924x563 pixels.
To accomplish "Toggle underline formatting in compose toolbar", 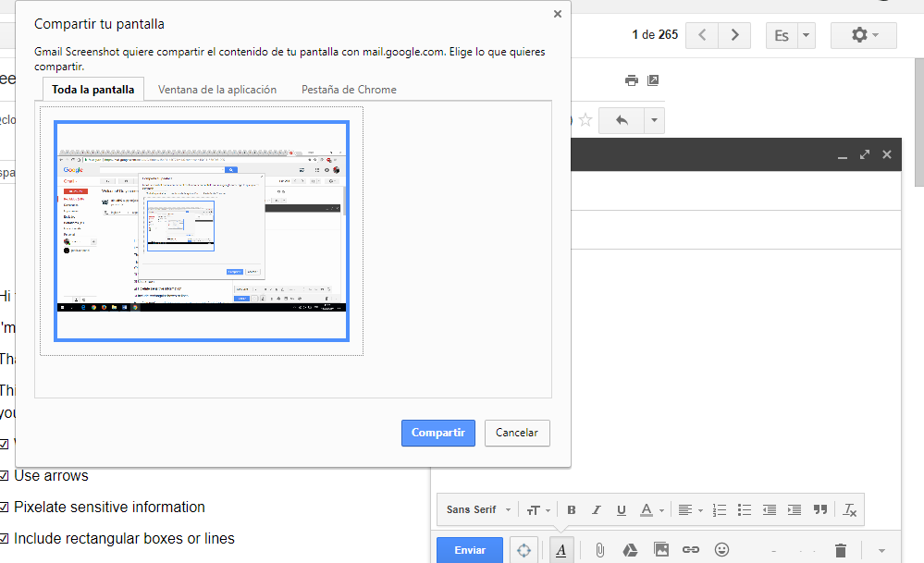I will tap(622, 510).
